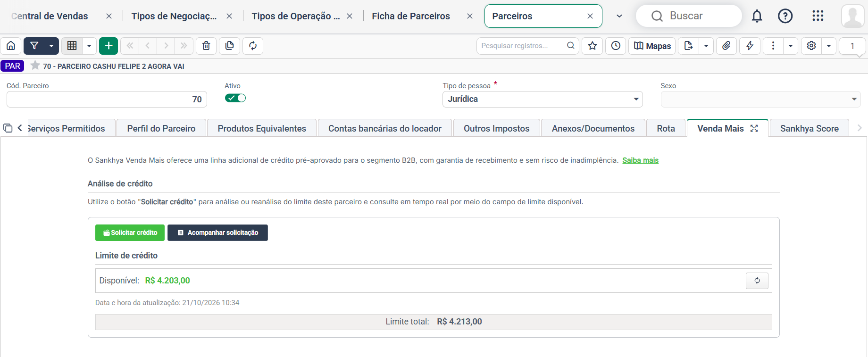Click the export file icon
The height and width of the screenshot is (357, 868).
(x=689, y=46)
